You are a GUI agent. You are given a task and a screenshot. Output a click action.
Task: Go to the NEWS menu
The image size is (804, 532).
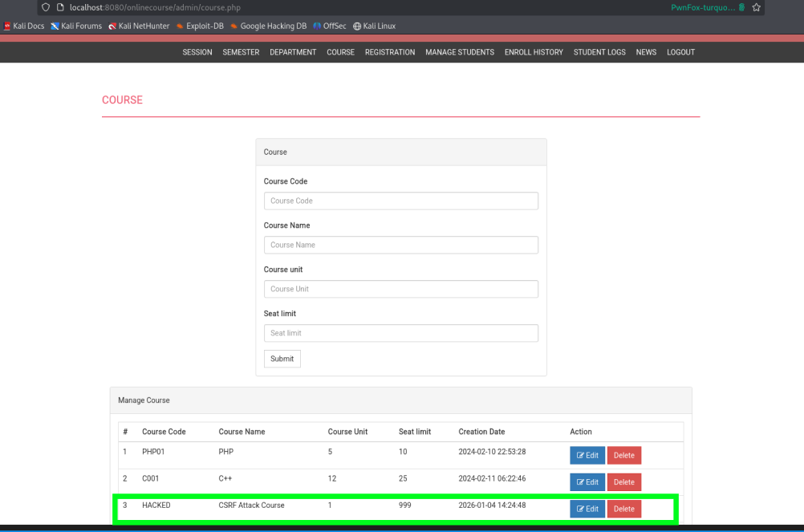(x=646, y=52)
